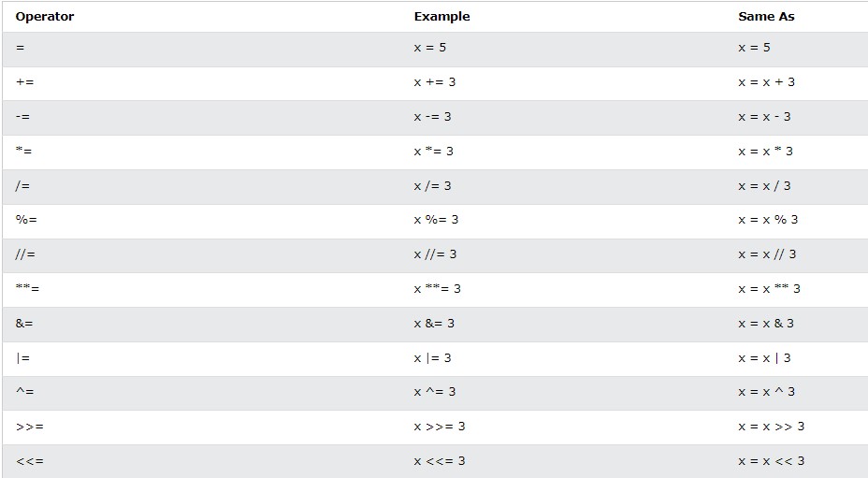Click the Example column header
This screenshot has height=478, width=868.
point(441,17)
